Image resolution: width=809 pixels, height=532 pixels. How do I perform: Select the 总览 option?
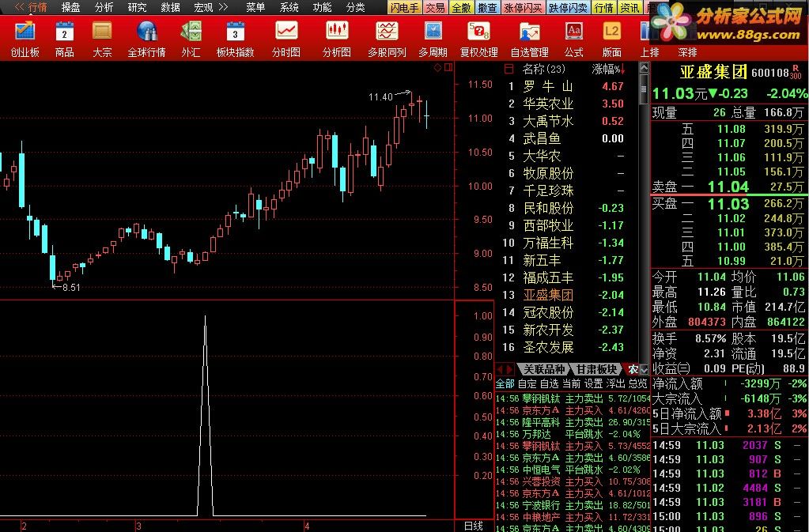[x=637, y=383]
